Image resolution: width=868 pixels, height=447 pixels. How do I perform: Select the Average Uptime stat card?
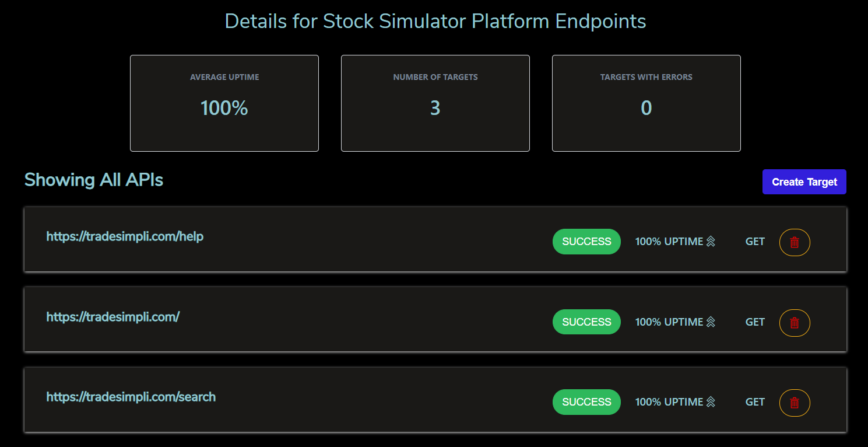pyautogui.click(x=224, y=103)
